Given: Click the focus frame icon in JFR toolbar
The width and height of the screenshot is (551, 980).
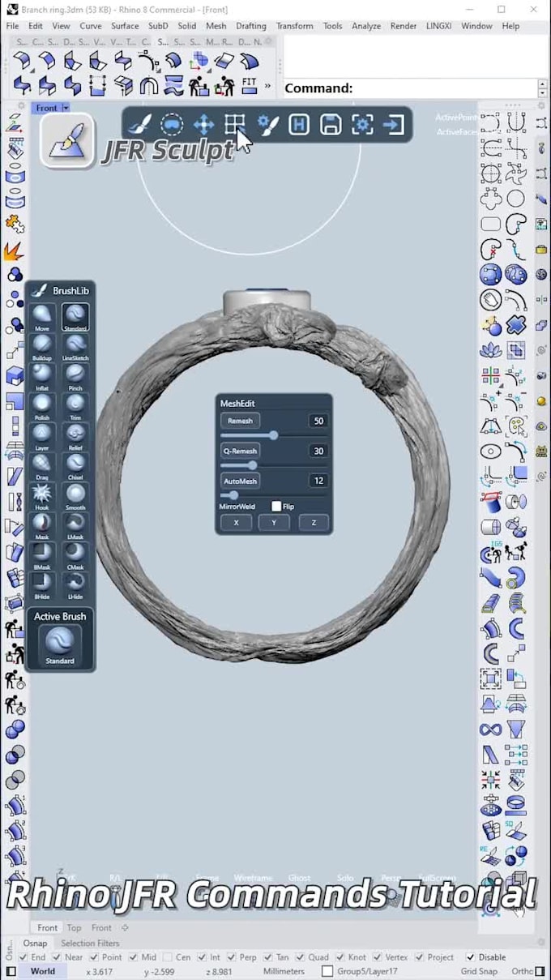Looking at the screenshot, I should [x=362, y=124].
